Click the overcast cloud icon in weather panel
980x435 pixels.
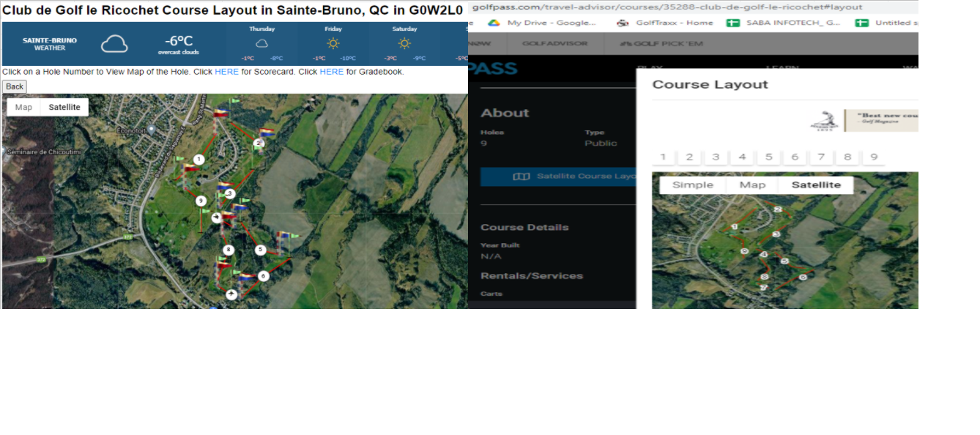(x=114, y=44)
